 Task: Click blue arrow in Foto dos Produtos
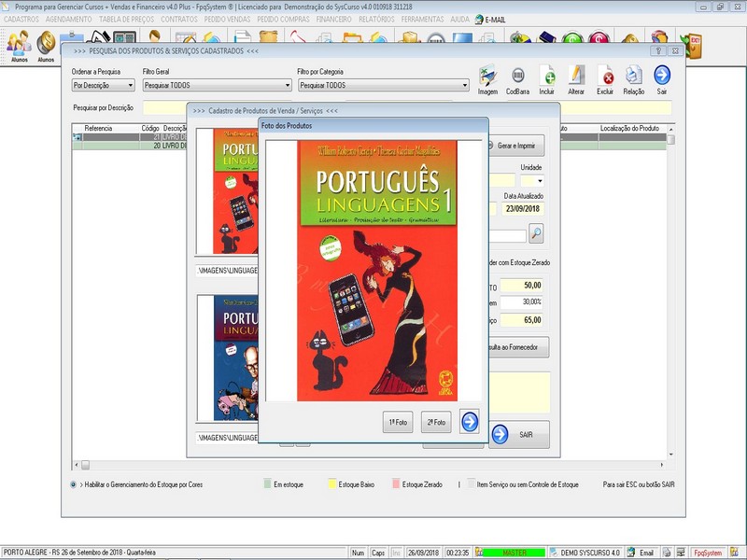click(x=469, y=422)
